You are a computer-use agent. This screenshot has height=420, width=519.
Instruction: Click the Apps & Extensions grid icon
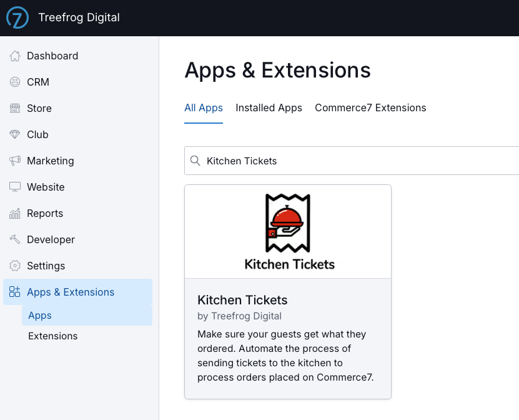(15, 292)
